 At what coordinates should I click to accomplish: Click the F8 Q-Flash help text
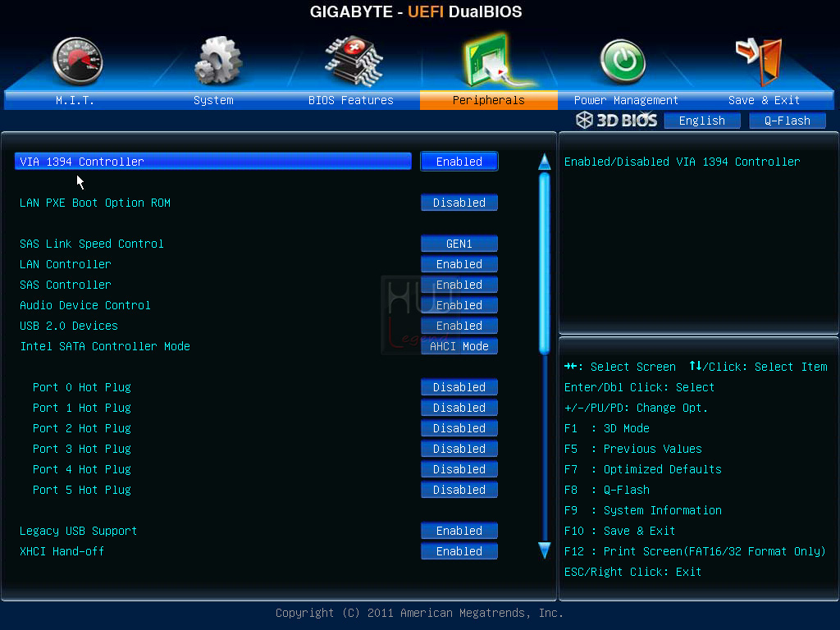click(x=607, y=490)
